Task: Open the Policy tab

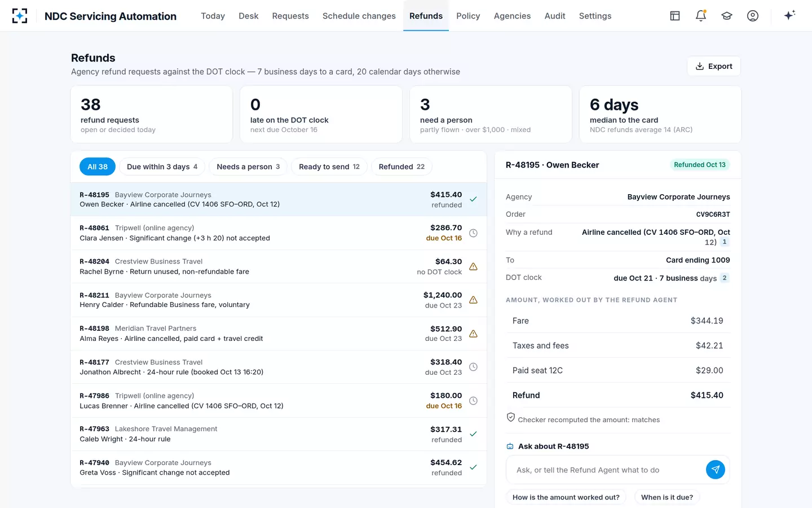Action: (468, 16)
